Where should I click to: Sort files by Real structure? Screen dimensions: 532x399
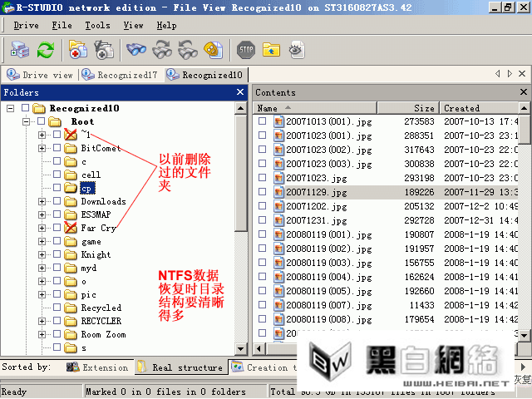[181, 367]
